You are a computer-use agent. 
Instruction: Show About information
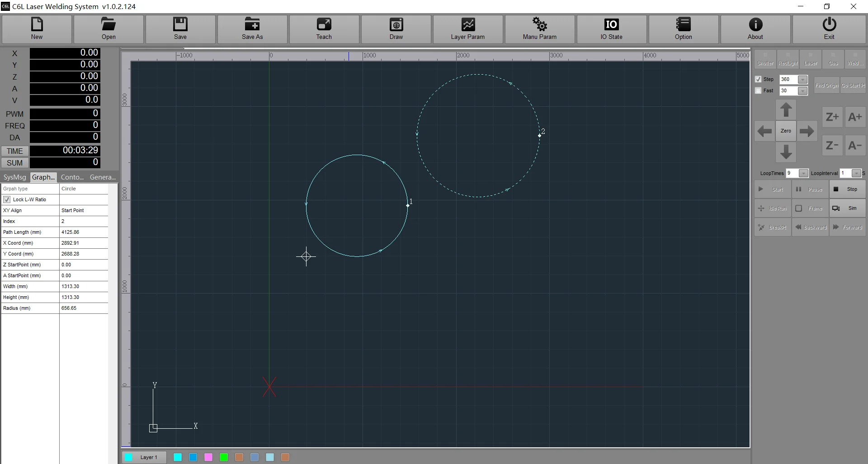coord(755,29)
